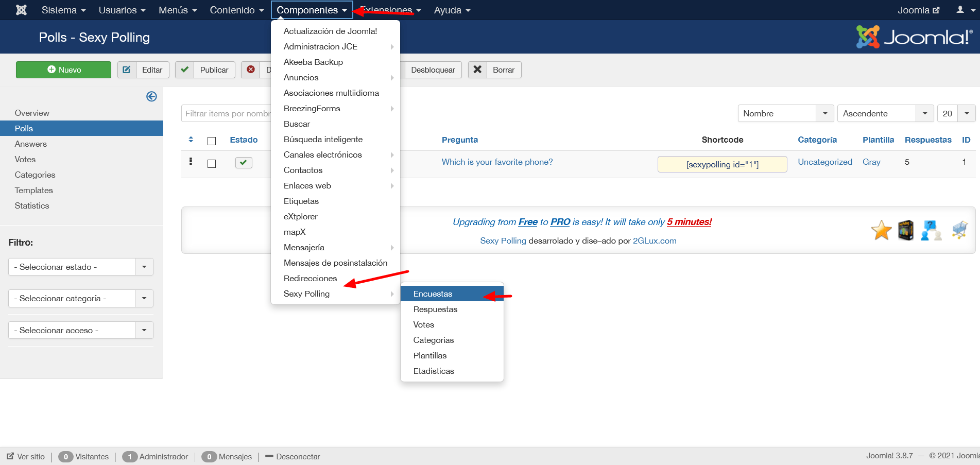Click the drag handle dots for poll row

click(x=191, y=161)
